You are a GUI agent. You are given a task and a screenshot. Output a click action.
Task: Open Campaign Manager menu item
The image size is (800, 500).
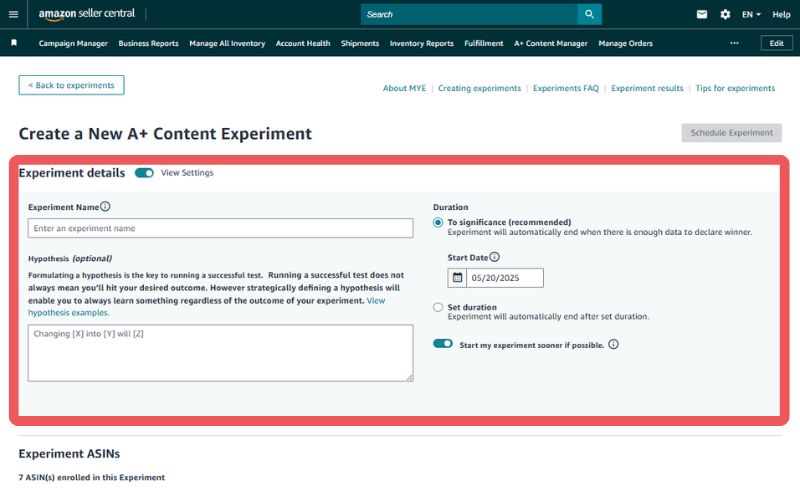tap(73, 43)
